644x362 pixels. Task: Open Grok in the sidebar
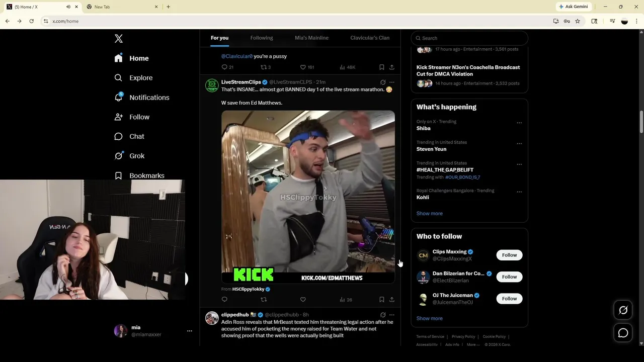130,156
